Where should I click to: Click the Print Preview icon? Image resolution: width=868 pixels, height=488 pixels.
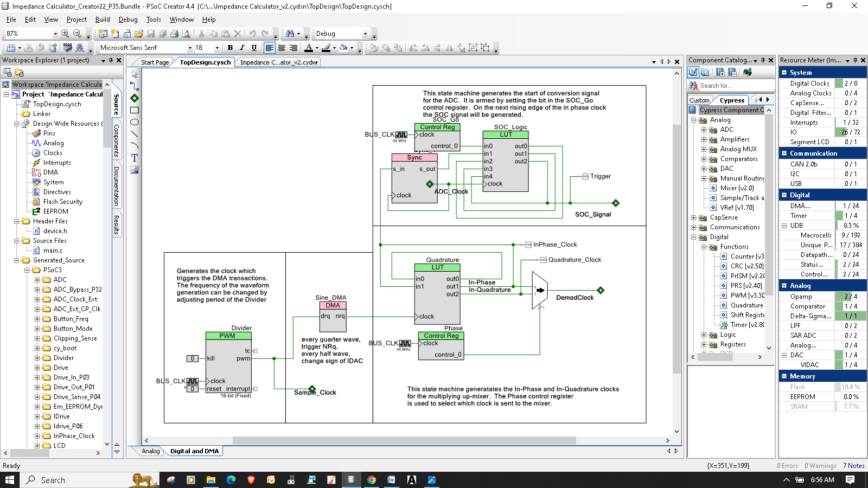[x=186, y=34]
